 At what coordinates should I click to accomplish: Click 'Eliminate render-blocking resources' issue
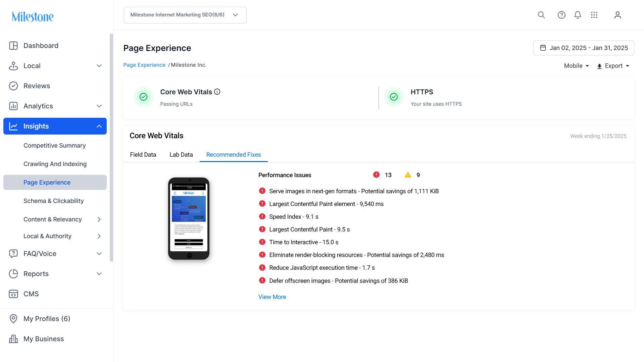(x=357, y=255)
